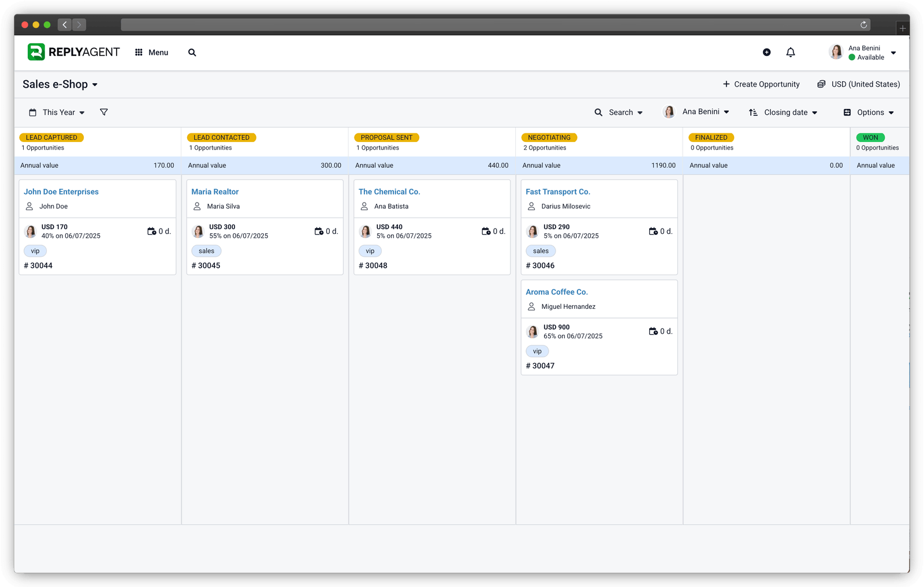Click the filter funnel icon
The height and width of the screenshot is (587, 924).
[x=104, y=112]
